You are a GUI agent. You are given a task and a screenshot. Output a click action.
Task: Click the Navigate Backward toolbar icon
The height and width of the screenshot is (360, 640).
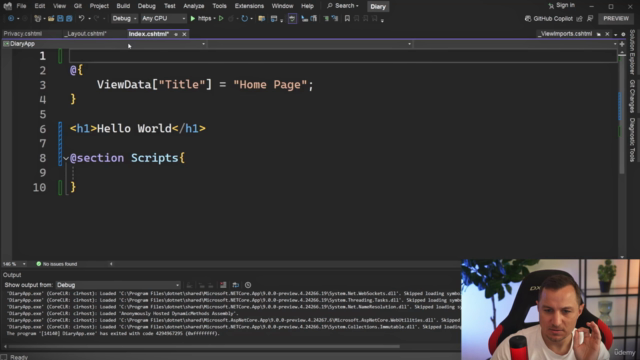tap(11, 19)
